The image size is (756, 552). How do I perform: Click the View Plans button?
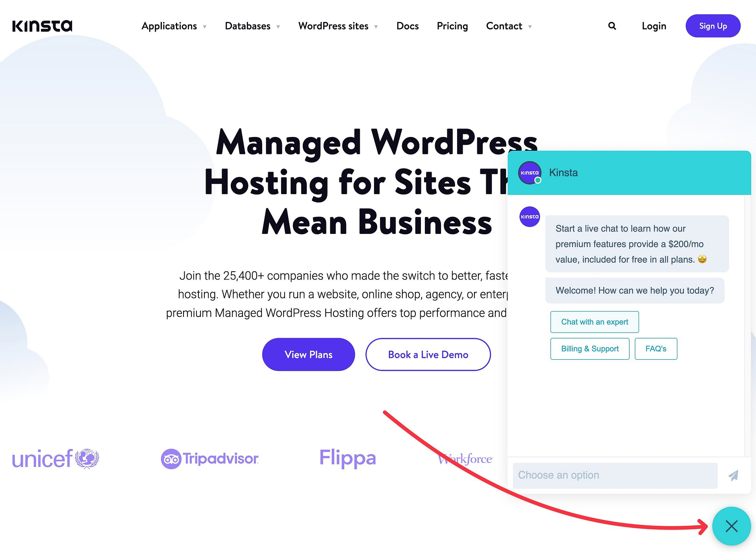[308, 354]
